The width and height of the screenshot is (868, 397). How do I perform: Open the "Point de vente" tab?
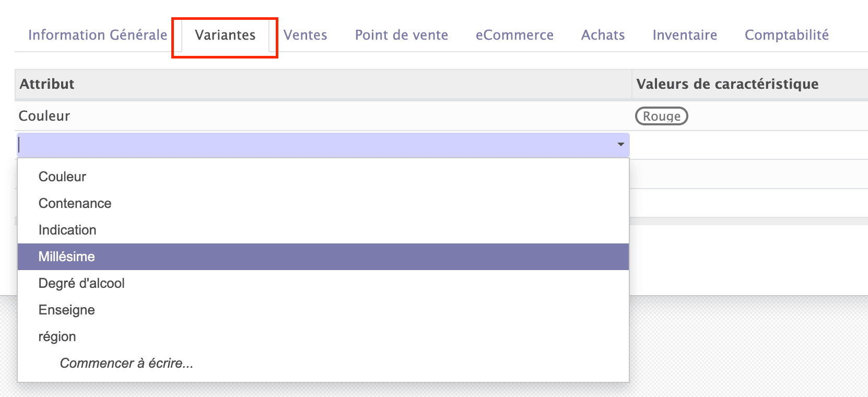point(401,35)
